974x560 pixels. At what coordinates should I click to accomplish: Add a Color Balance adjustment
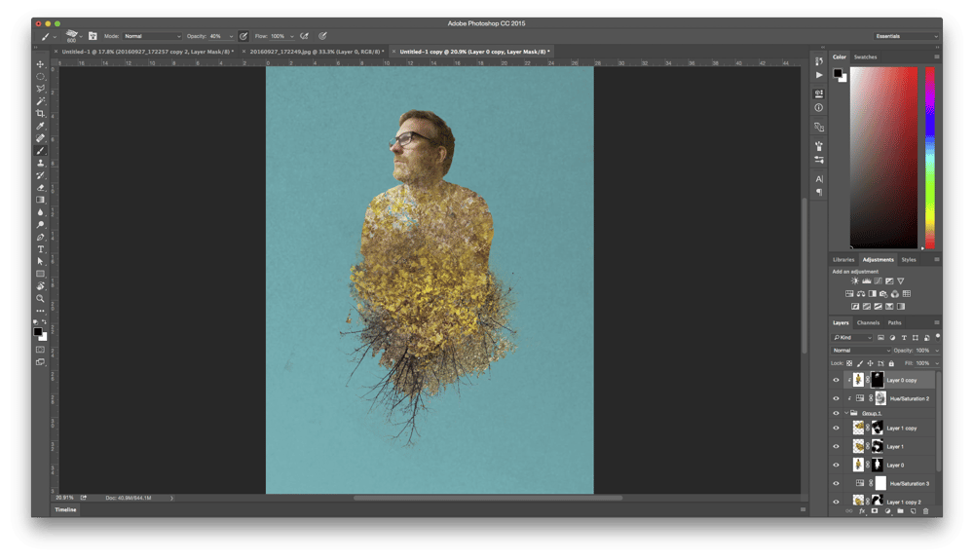tap(861, 294)
